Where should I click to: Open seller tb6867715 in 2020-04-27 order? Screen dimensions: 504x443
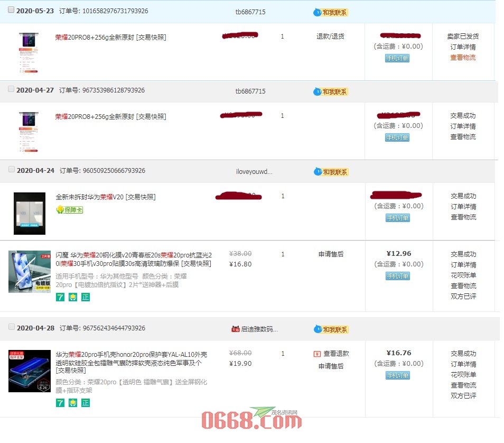(250, 91)
